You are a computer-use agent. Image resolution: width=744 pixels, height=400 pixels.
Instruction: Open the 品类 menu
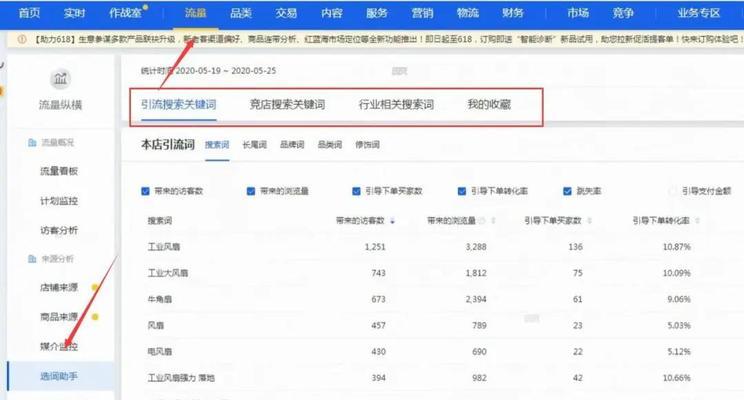pyautogui.click(x=241, y=13)
